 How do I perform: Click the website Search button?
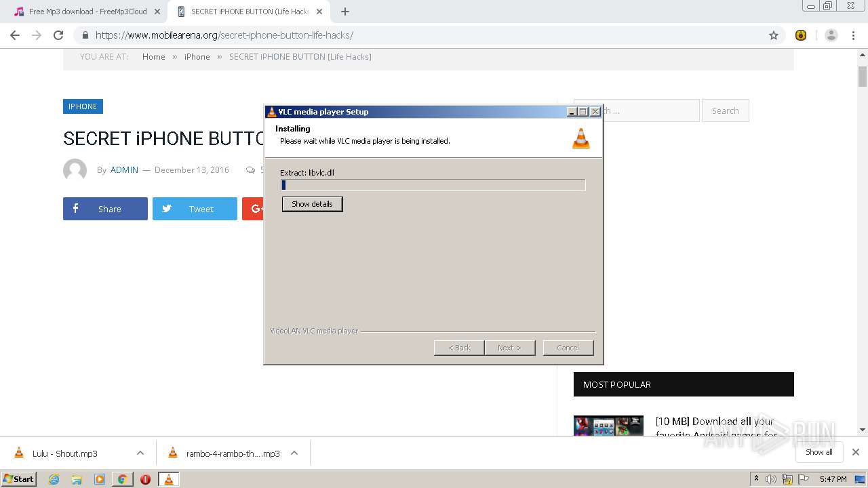pos(725,110)
